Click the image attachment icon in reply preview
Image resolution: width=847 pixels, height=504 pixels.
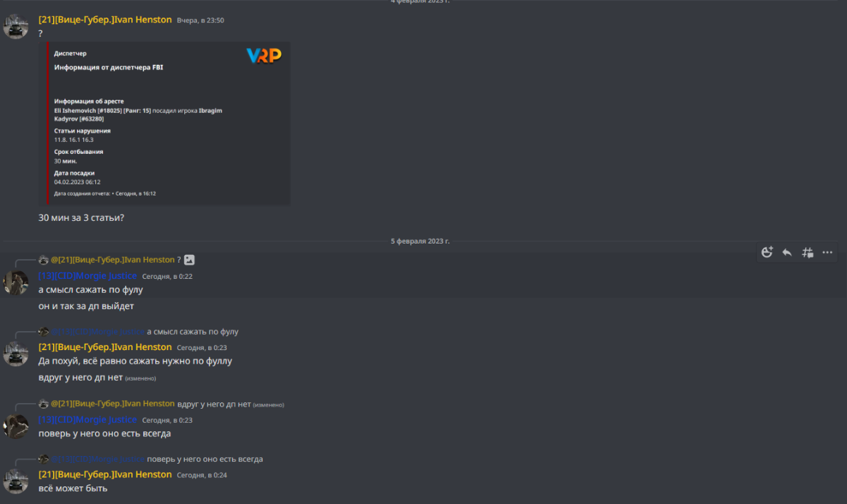[189, 260]
